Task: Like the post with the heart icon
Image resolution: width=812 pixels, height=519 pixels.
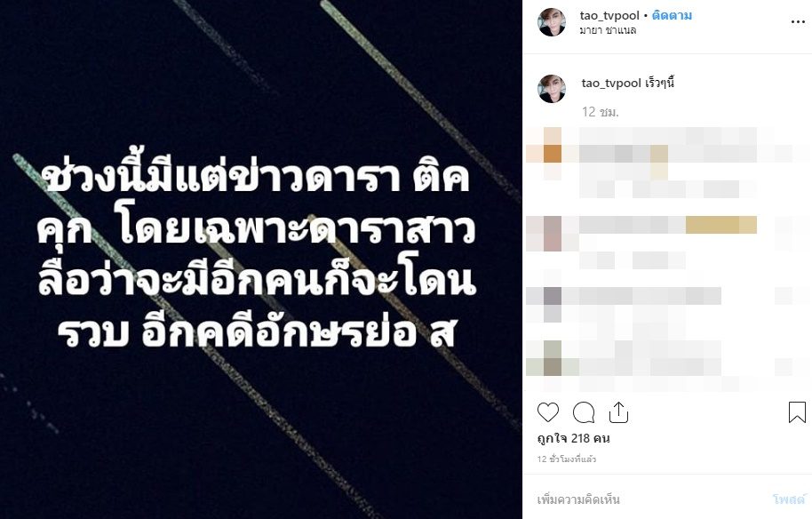Action: click(x=548, y=413)
